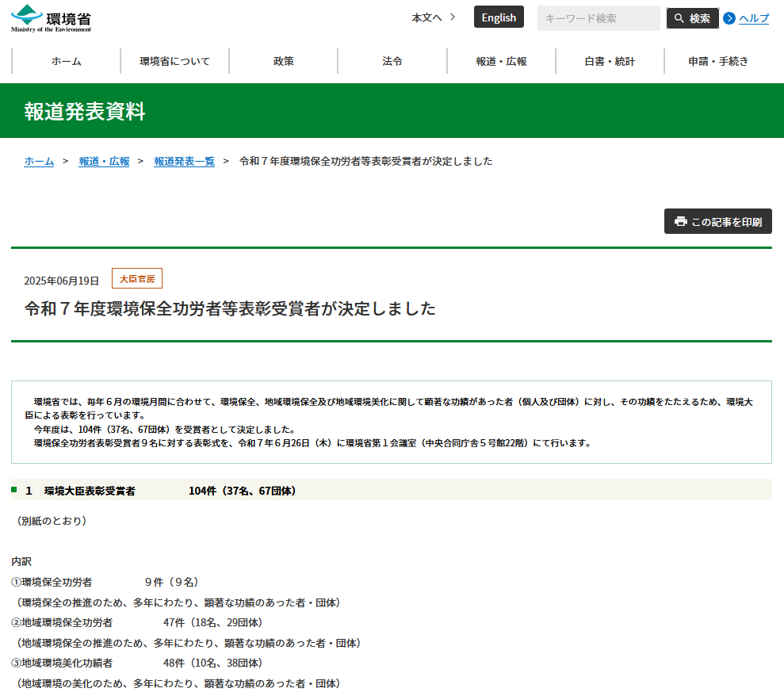
Task: Select 申請・手続き in the navigation bar
Action: coord(718,61)
